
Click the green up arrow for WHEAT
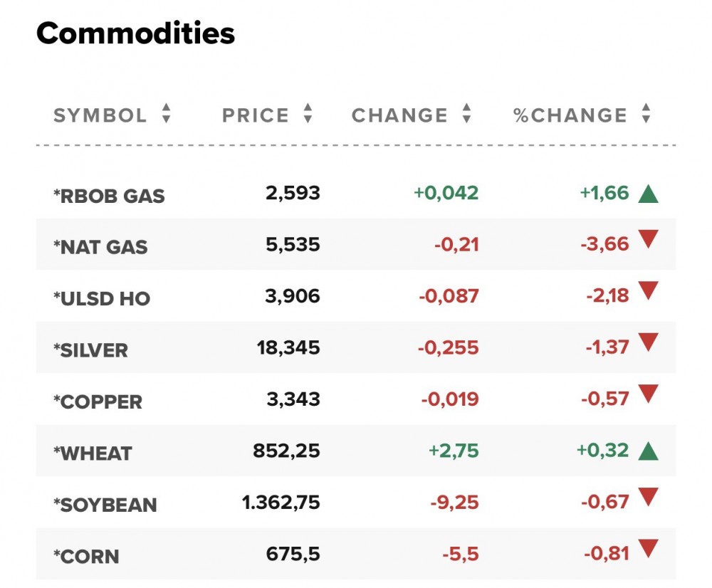click(x=648, y=451)
